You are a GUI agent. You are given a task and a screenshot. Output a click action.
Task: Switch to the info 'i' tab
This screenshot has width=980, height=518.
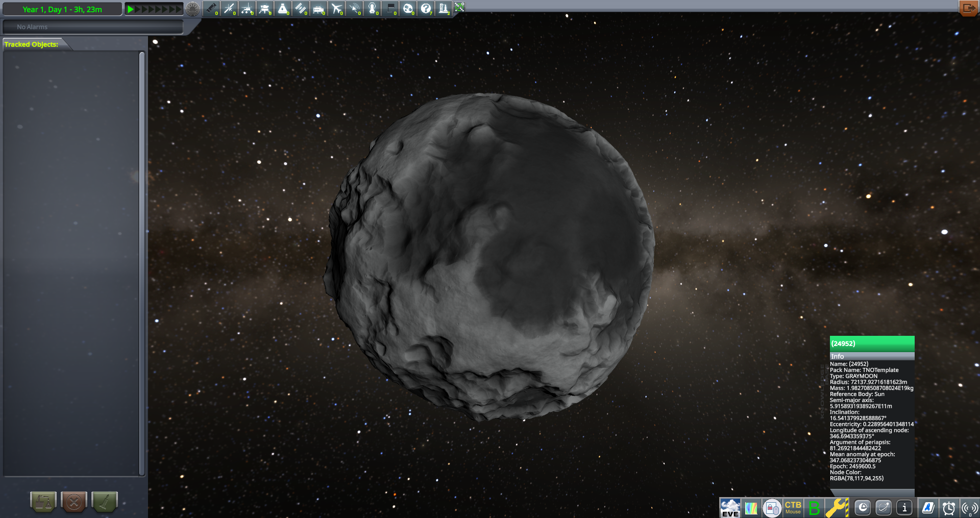904,508
